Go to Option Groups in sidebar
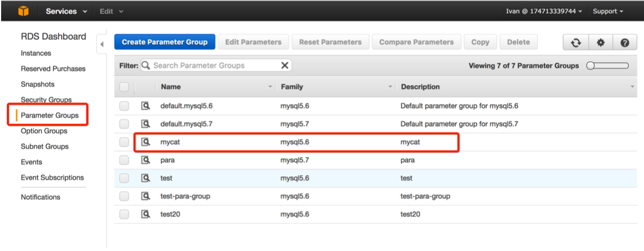This screenshot has height=251, width=644. [44, 131]
